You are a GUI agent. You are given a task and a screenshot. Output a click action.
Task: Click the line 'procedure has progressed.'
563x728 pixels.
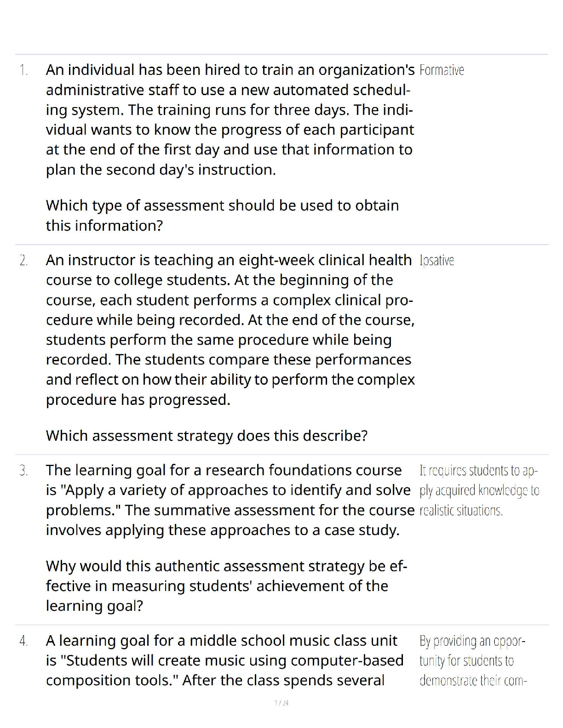138,399
